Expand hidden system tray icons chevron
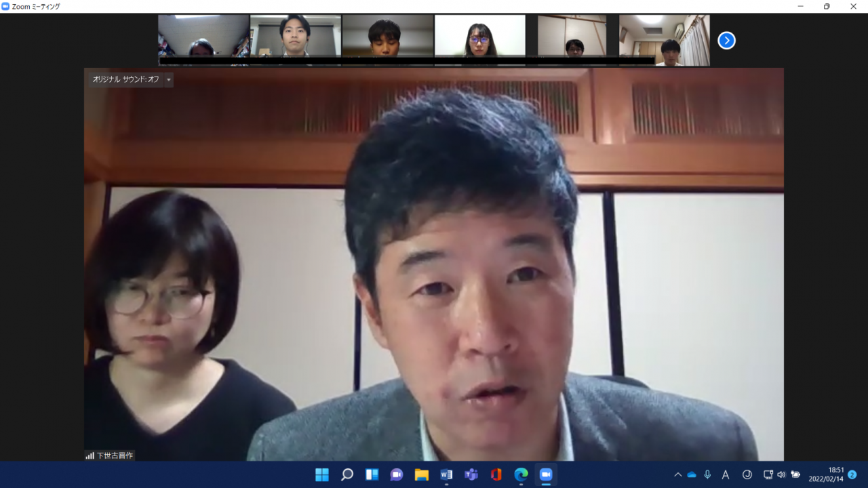The width and height of the screenshot is (868, 488). coord(677,474)
